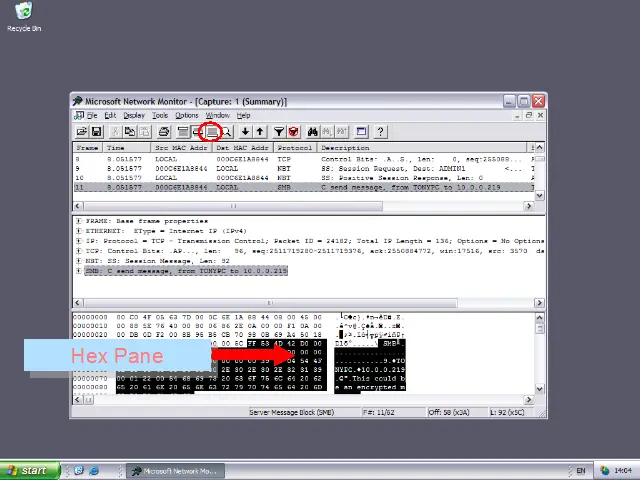Click the Open capture file toolbar icon
Viewport: 640px width, 480px height.
pyautogui.click(x=82, y=131)
